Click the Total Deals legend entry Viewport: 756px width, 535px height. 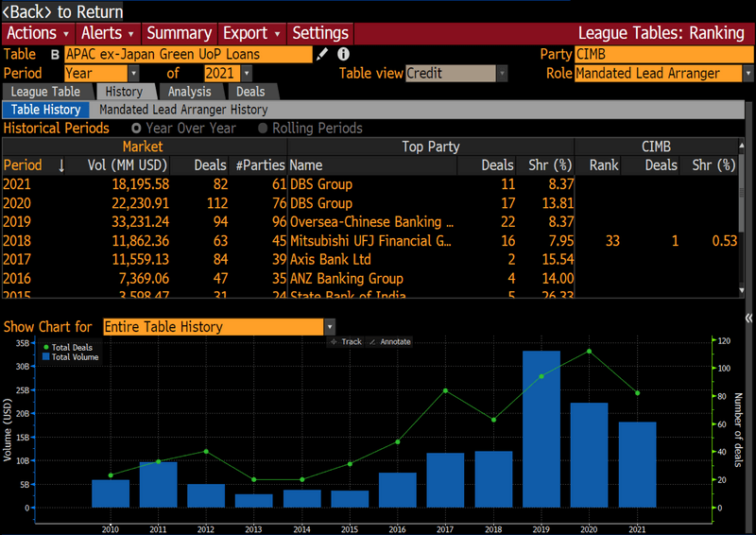tap(68, 347)
